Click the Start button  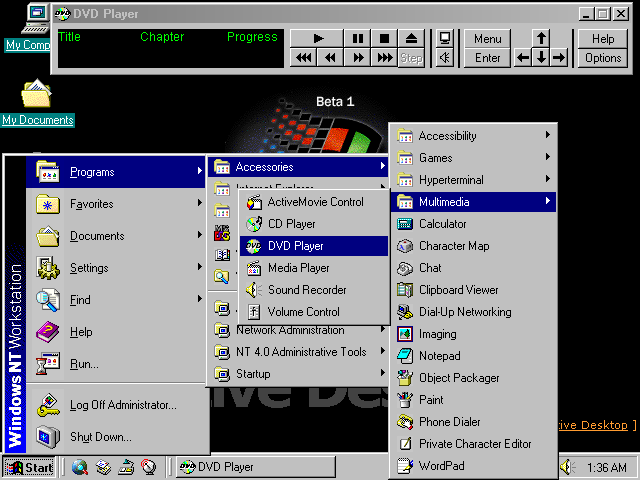29,467
